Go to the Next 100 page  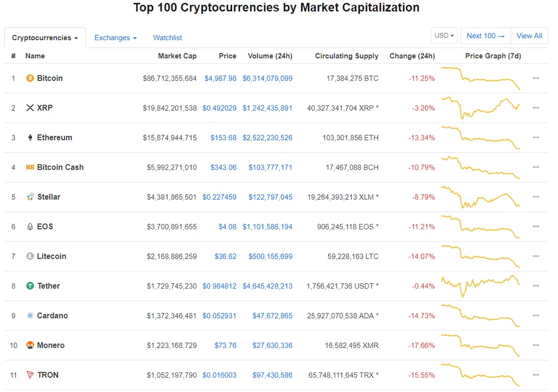click(485, 36)
